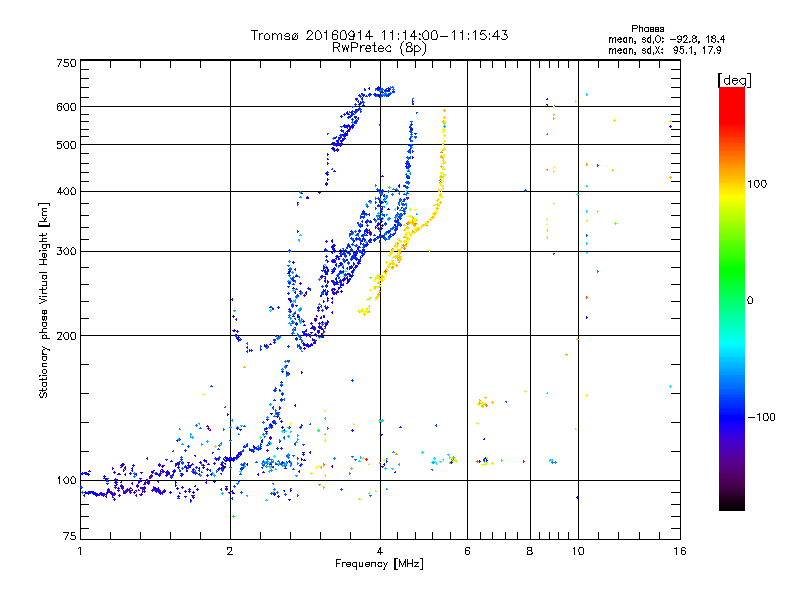Click the y-axis tick label '75'
Image resolution: width=800 pixels, height=600 pixels.
point(70,536)
